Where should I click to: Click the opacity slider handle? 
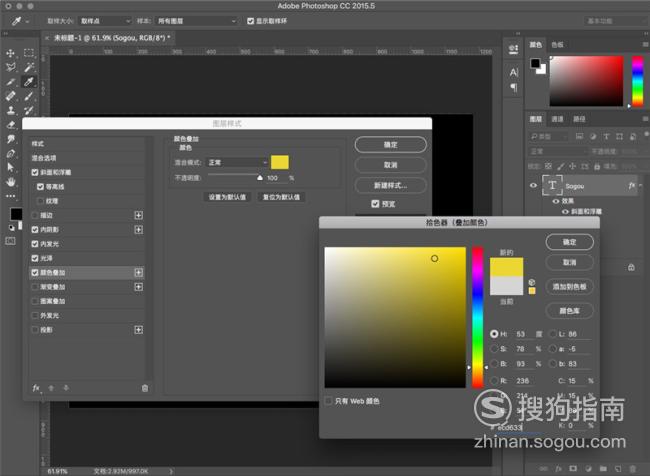pos(260,177)
